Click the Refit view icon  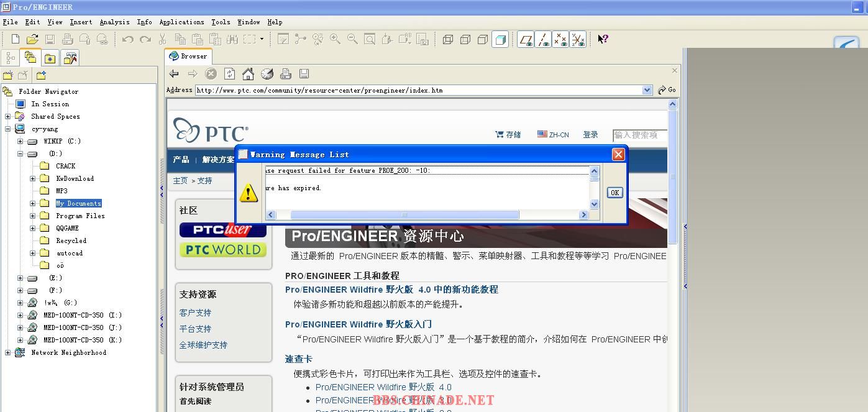tap(370, 39)
